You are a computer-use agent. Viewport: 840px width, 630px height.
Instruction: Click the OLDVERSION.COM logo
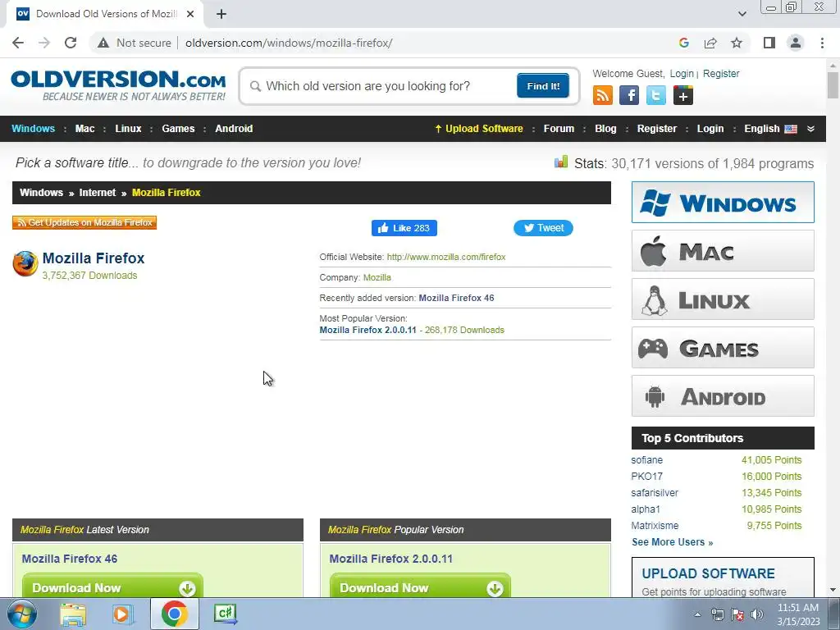[x=118, y=85]
